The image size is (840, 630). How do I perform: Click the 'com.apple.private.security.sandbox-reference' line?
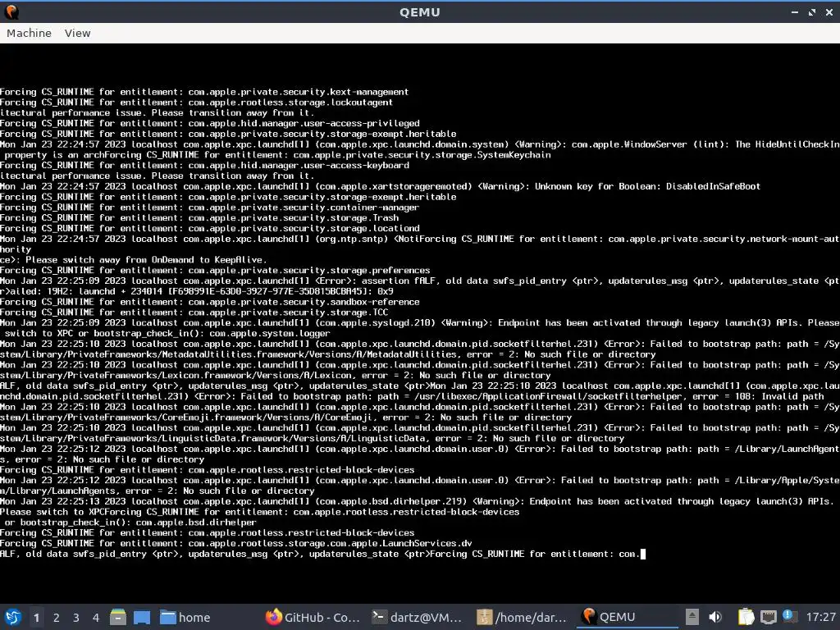click(209, 302)
